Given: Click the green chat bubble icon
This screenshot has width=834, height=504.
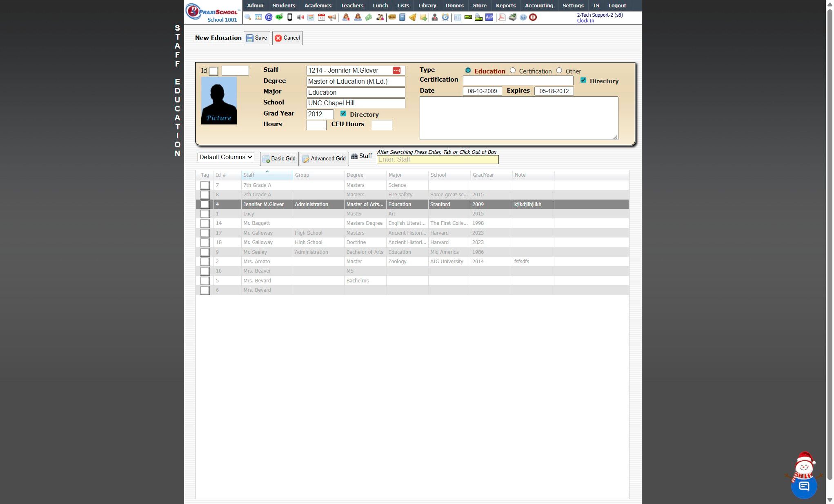Looking at the screenshot, I should click(x=279, y=17).
